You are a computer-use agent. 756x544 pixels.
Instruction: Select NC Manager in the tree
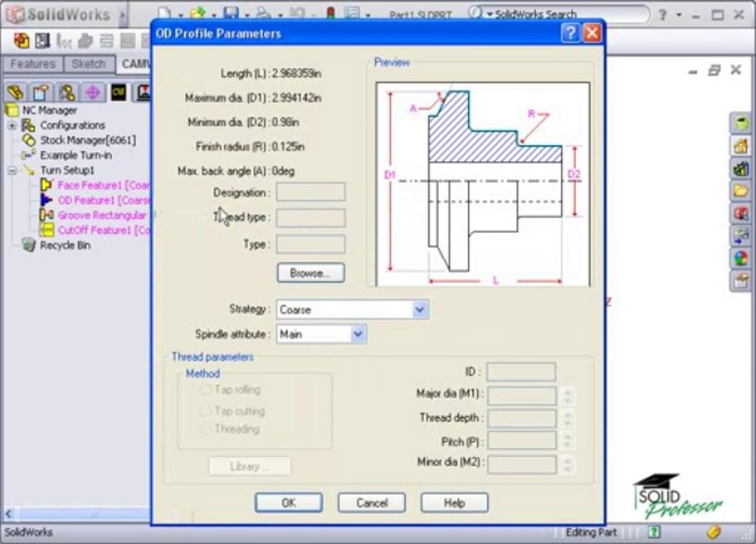tap(50, 110)
